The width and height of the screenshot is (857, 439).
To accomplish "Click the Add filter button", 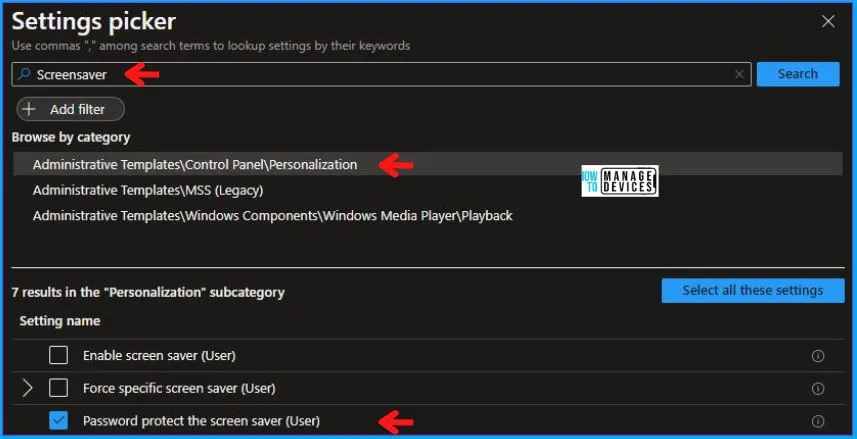I will tap(71, 109).
